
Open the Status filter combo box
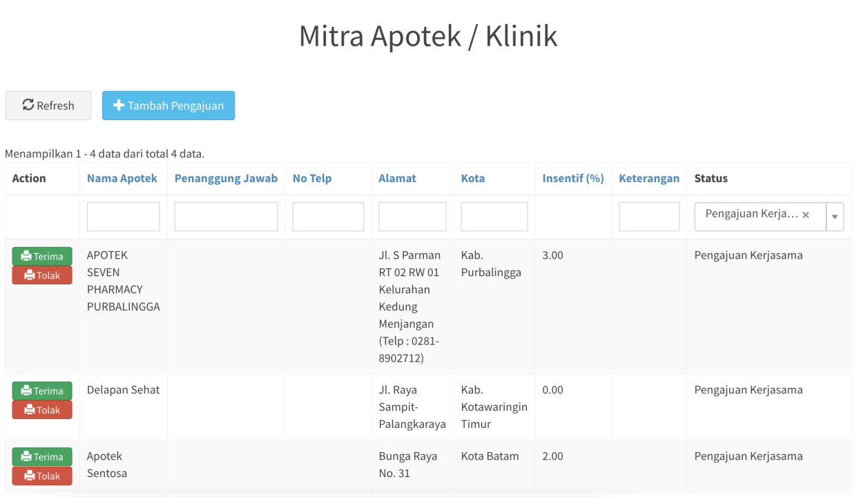pos(751,217)
